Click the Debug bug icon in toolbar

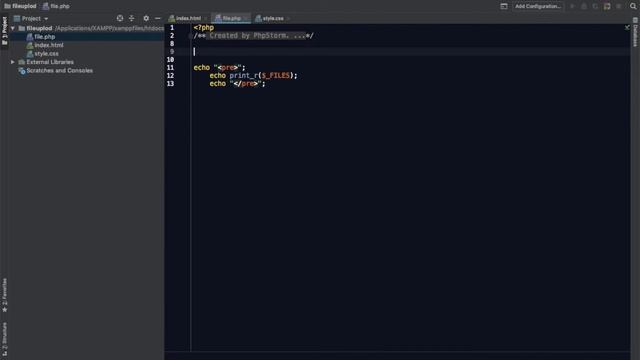[584, 6]
